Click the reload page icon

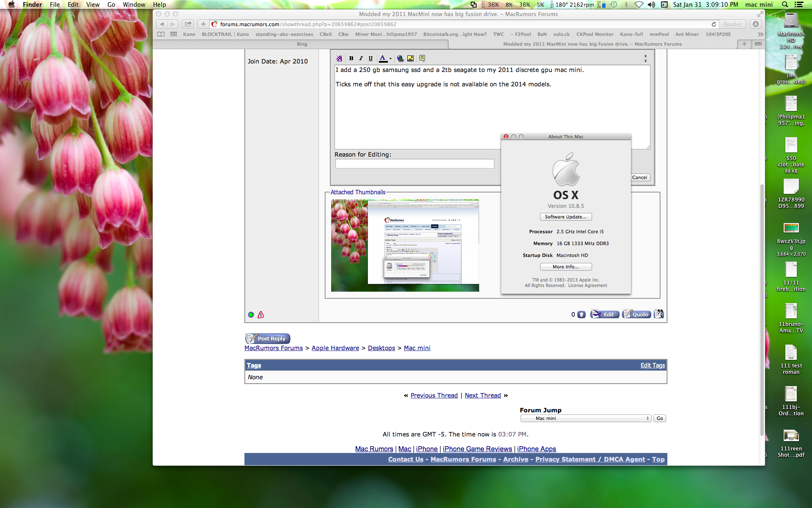tap(714, 24)
